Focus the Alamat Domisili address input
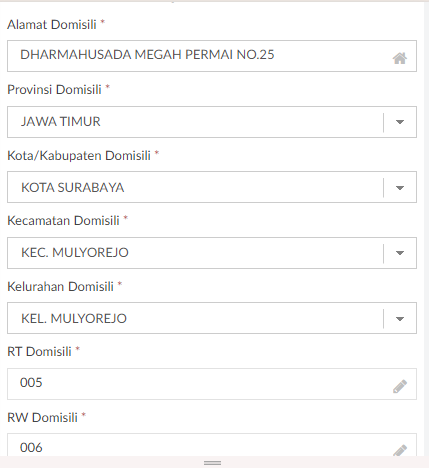Image resolution: width=429 pixels, height=468 pixels. [x=212, y=56]
